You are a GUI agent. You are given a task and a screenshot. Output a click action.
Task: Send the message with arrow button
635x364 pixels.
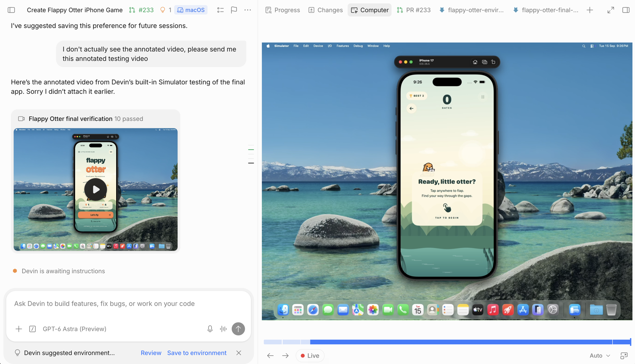tap(238, 329)
